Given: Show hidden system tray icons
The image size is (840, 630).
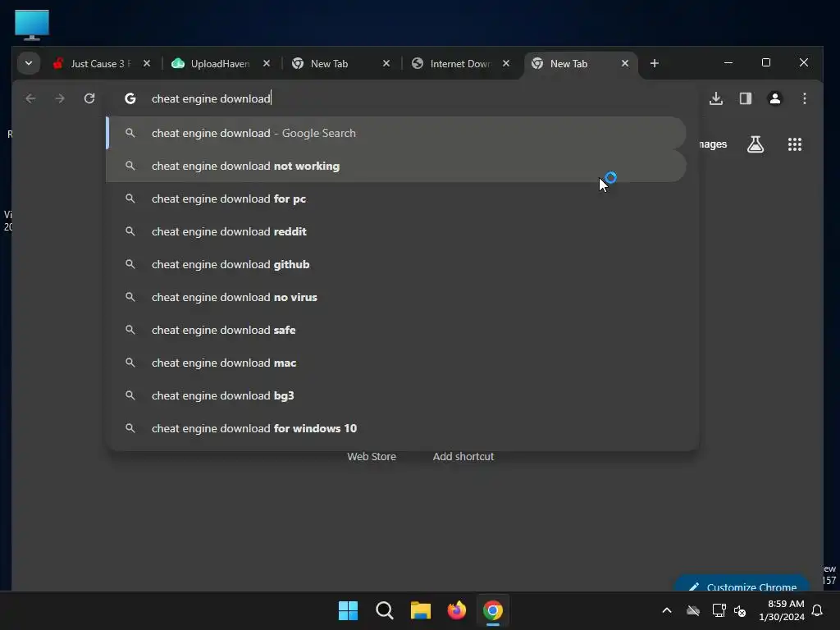Looking at the screenshot, I should [667, 610].
